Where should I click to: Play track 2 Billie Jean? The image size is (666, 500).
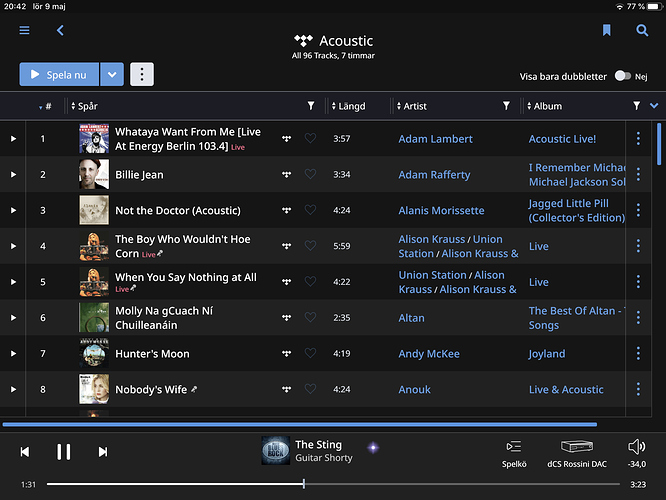point(13,175)
